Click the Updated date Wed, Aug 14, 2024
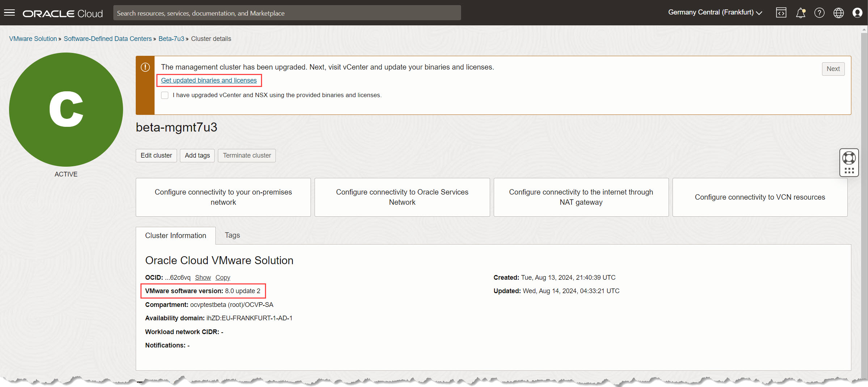 (x=571, y=291)
